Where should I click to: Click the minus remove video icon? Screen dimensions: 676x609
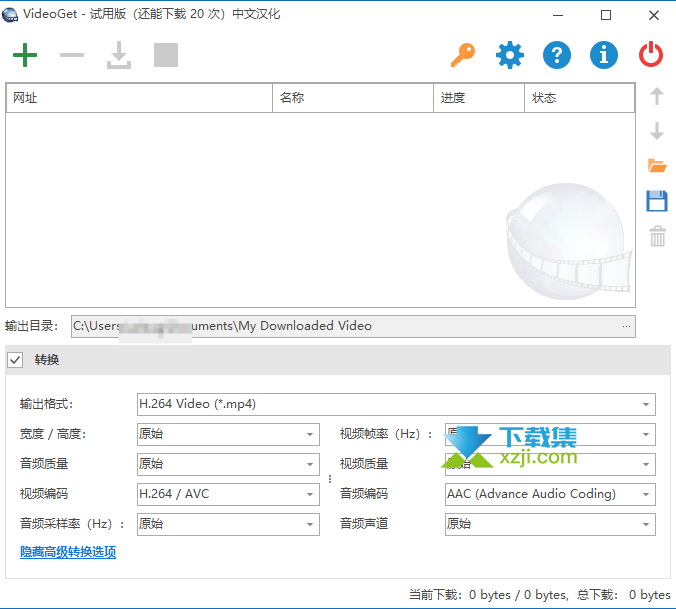pyautogui.click(x=72, y=55)
